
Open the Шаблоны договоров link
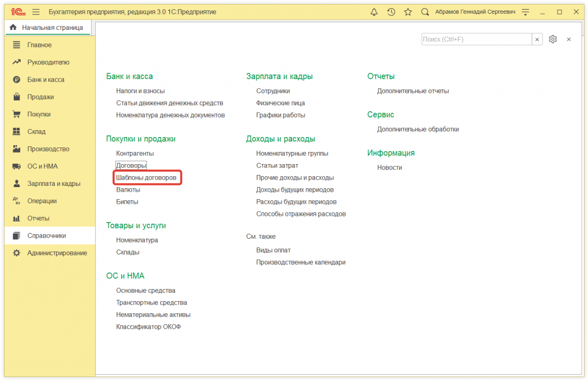pyautogui.click(x=148, y=177)
